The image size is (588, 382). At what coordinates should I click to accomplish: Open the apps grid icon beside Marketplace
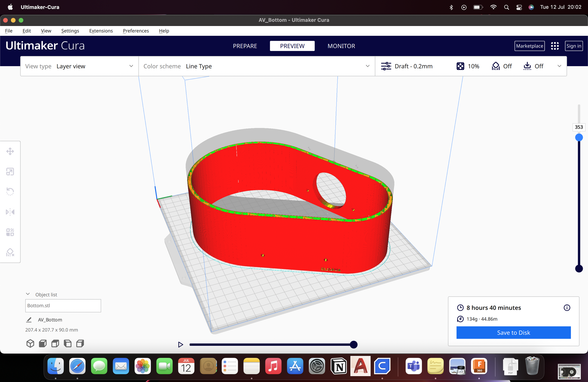pyautogui.click(x=555, y=46)
